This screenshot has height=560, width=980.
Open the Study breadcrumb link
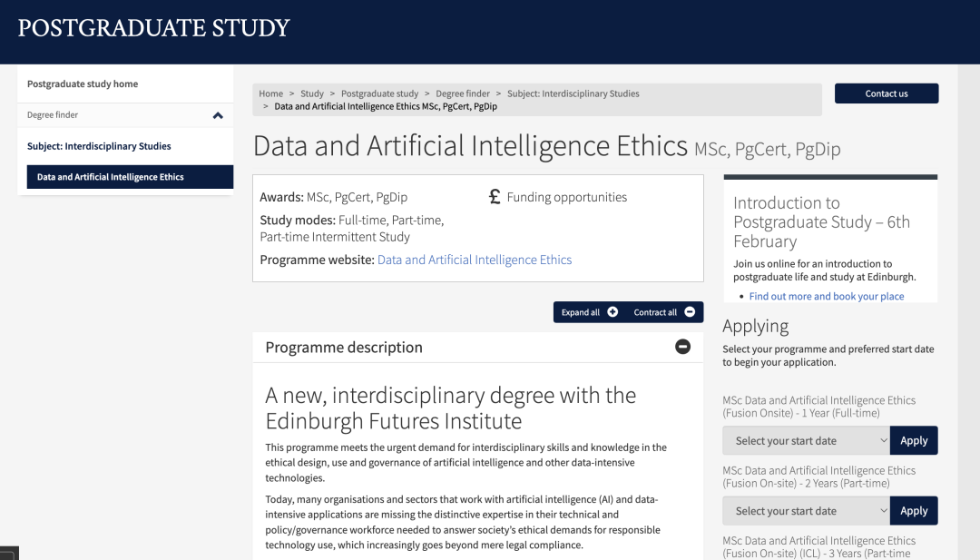312,93
